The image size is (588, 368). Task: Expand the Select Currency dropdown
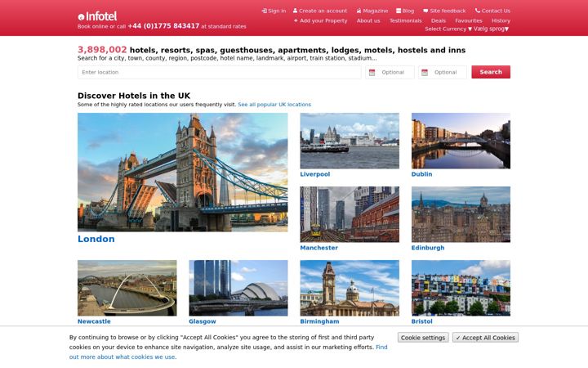[448, 29]
